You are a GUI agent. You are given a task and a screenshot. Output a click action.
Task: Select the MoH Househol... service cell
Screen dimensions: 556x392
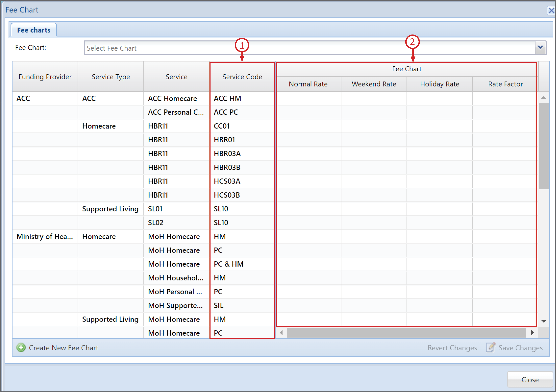click(176, 278)
